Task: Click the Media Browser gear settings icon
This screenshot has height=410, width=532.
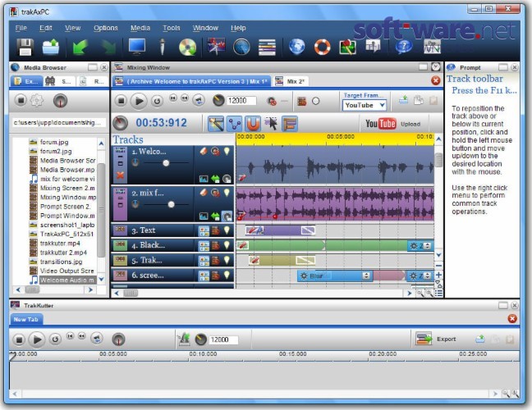Action: 37,100
